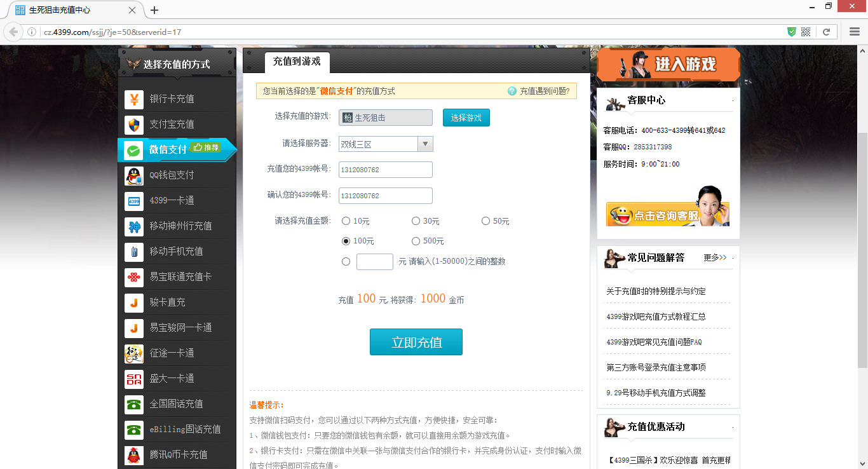Select the custom amount radio button
The height and width of the screenshot is (469, 868).
346,261
